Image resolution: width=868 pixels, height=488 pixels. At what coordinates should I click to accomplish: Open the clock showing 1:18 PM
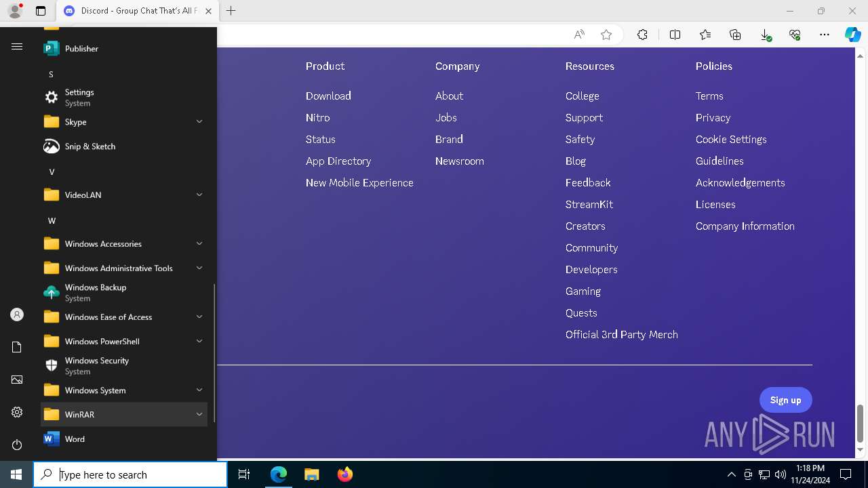click(810, 474)
